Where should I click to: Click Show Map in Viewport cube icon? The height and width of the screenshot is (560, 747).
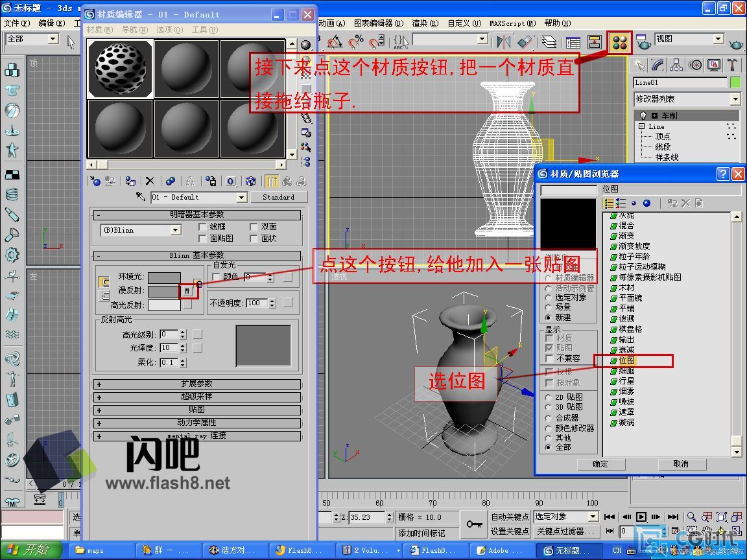point(250,181)
